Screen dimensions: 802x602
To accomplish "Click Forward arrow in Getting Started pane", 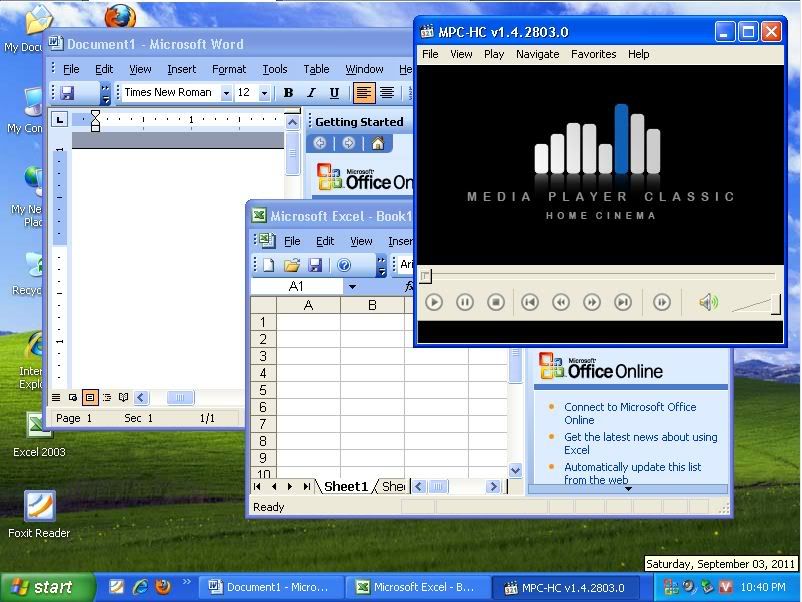I will (348, 143).
